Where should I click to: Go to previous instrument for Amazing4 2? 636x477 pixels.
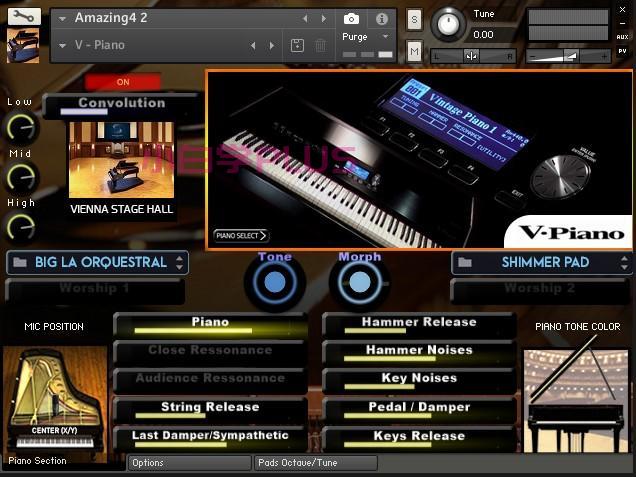click(305, 19)
